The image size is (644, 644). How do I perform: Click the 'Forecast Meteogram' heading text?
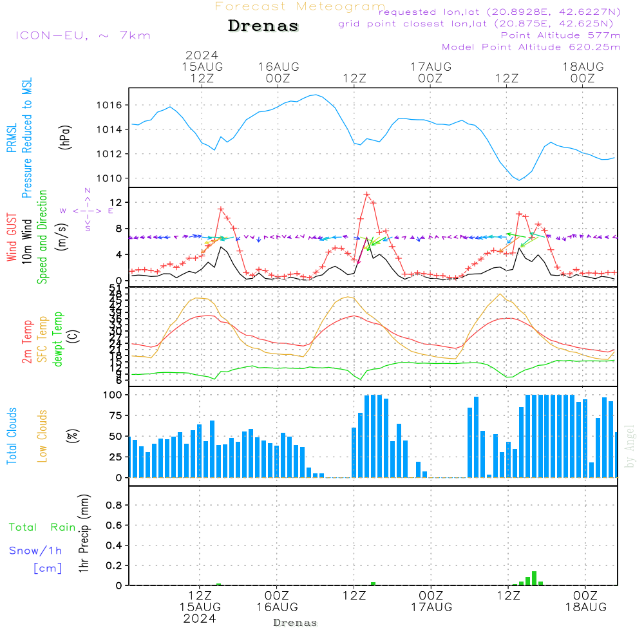pos(300,6)
